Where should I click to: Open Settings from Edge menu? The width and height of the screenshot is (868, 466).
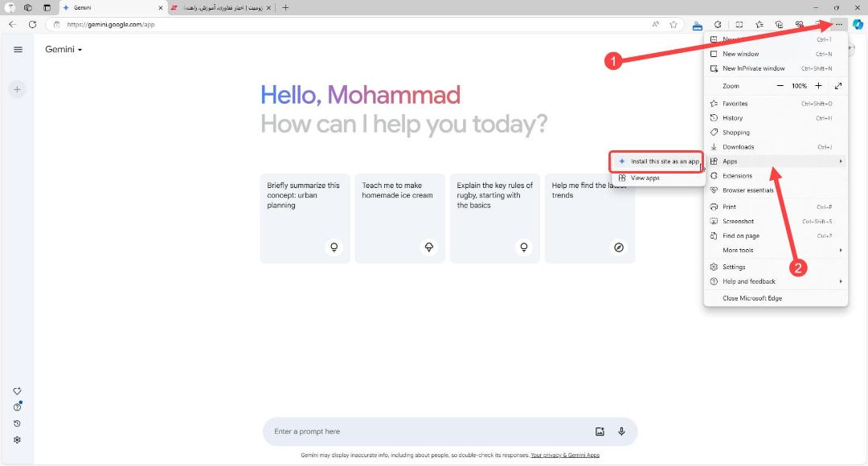click(x=776, y=267)
